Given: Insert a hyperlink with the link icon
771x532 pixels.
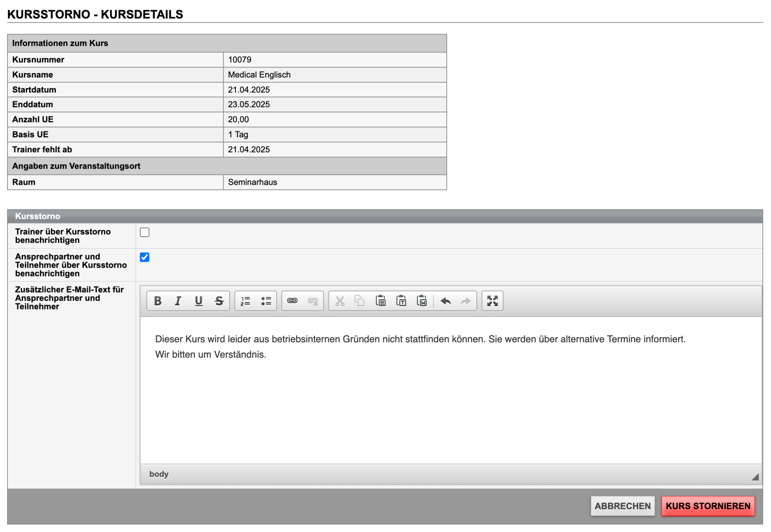Looking at the screenshot, I should click(x=292, y=301).
